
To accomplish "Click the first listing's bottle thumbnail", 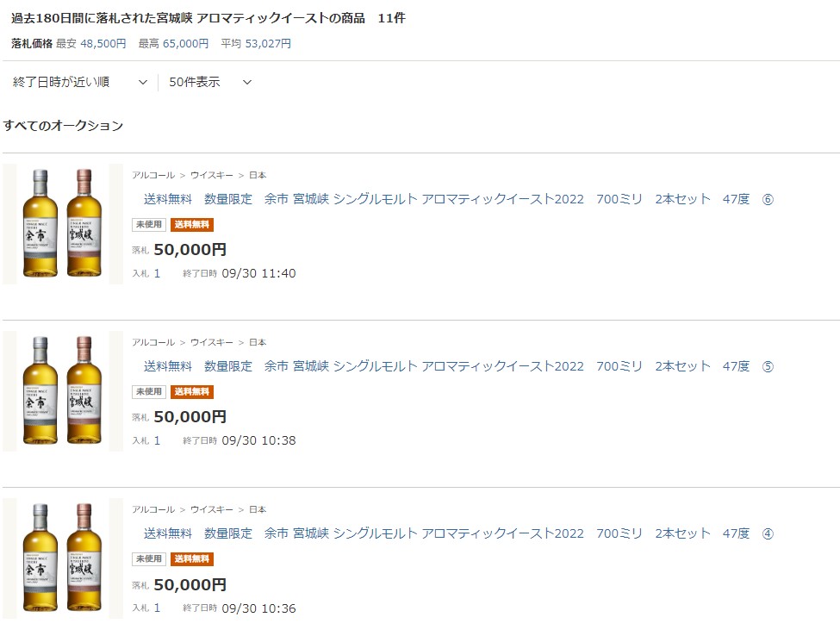I will tap(63, 223).
